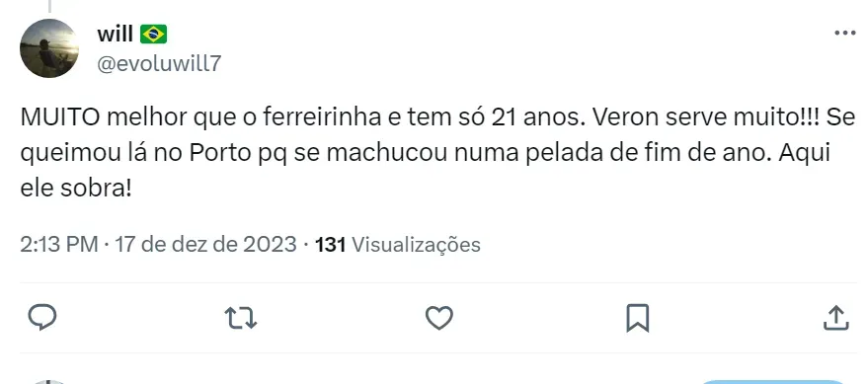Click the thread connector line above avatar
Screen dimensions: 868x384
(x=49, y=6)
